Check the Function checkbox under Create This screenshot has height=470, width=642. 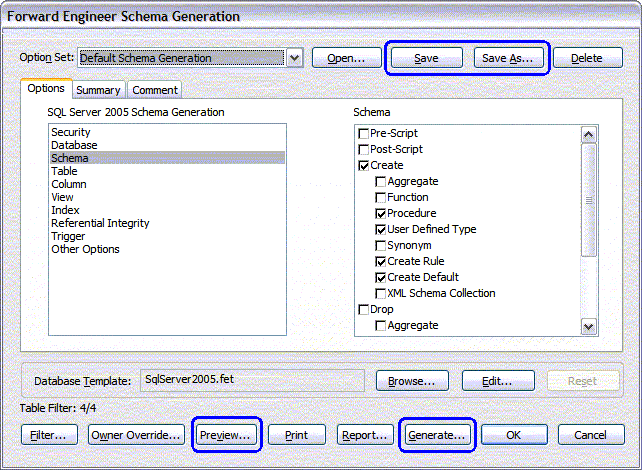click(x=380, y=197)
